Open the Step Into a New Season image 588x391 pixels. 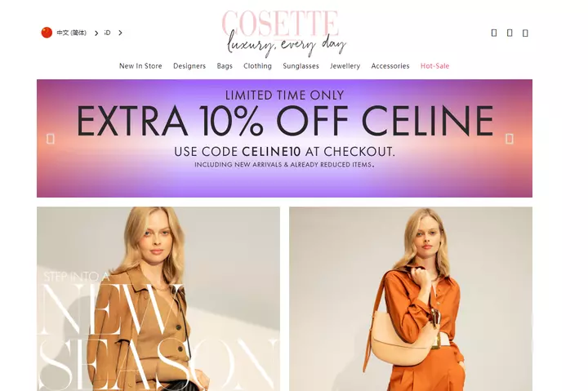point(158,299)
